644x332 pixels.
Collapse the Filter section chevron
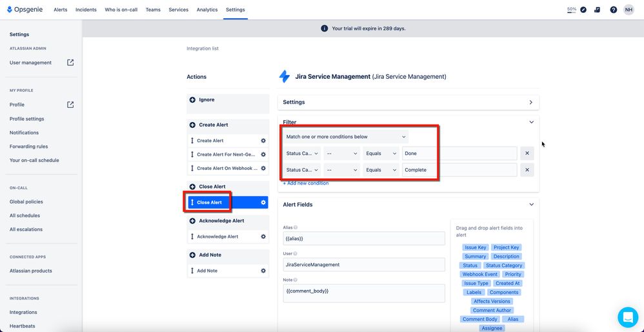(x=532, y=122)
